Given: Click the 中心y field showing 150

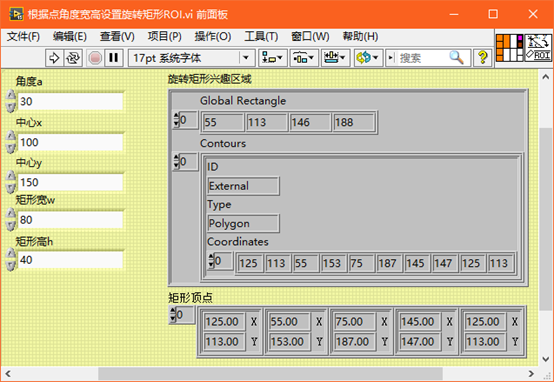Looking at the screenshot, I should click(x=70, y=182).
